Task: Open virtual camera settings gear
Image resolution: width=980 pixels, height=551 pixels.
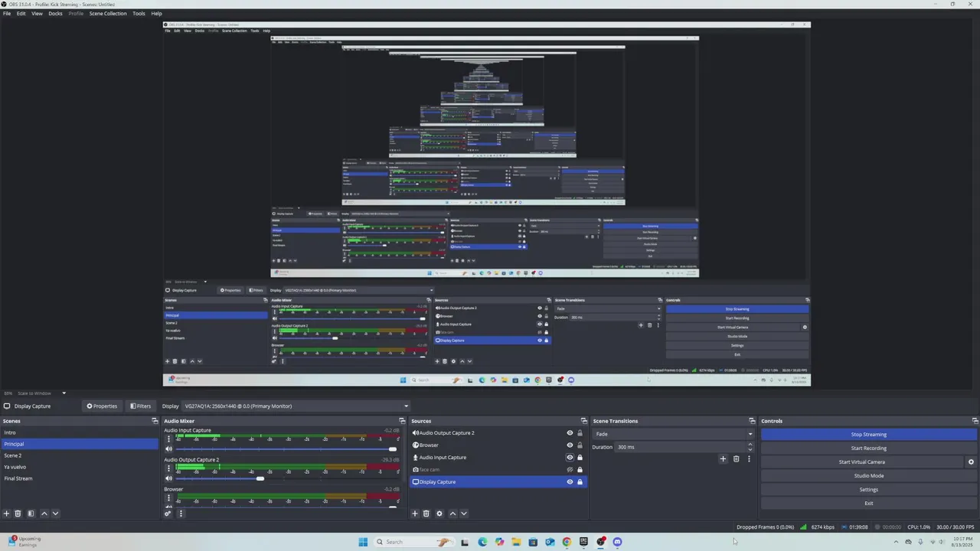Action: tap(971, 462)
